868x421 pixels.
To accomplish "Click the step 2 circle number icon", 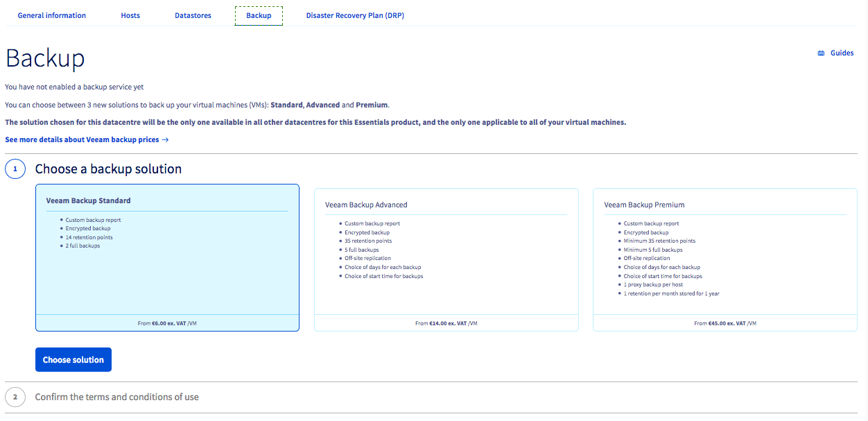I will tap(15, 397).
